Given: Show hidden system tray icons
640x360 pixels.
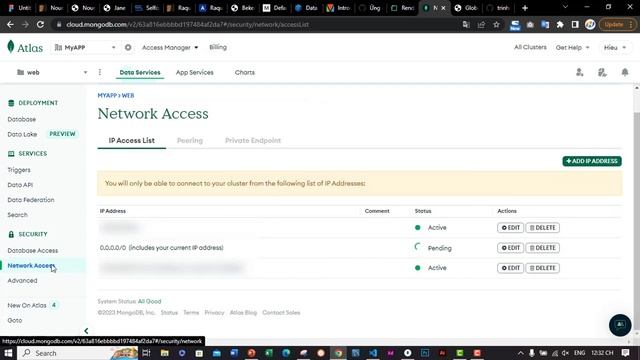Looking at the screenshot, I should 520,353.
